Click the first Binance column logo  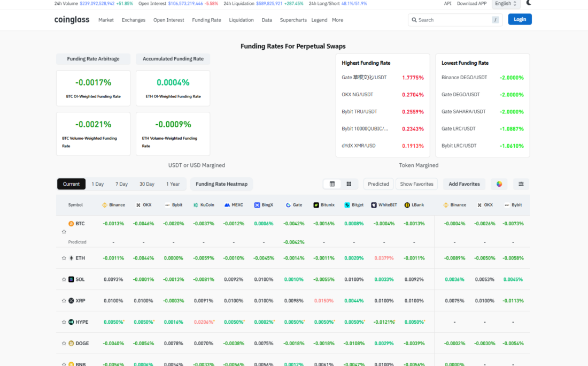click(x=105, y=205)
